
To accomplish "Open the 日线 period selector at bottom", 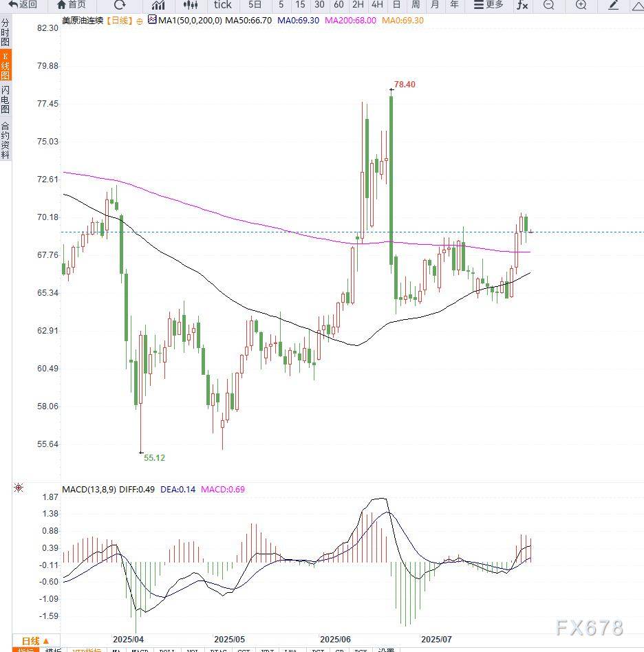I will tap(36, 641).
